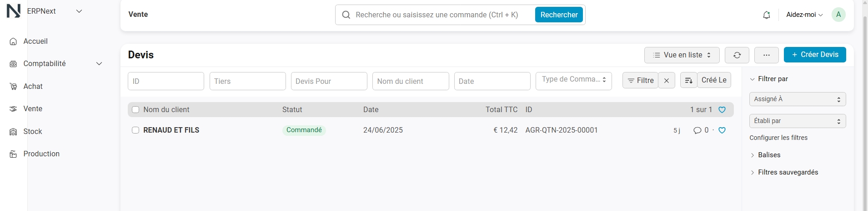
Task: Open Stock in the sidebar
Action: point(32,131)
